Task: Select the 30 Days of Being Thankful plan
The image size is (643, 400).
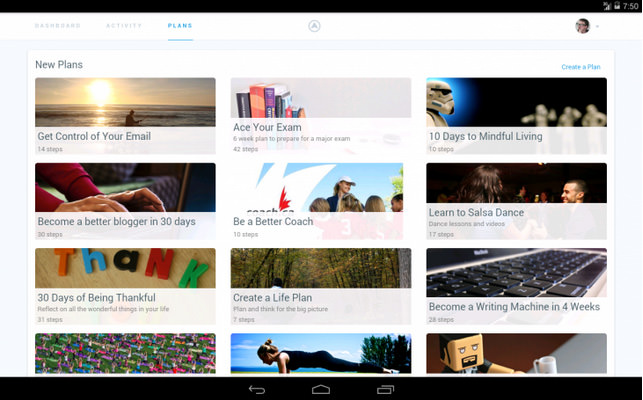Action: tap(125, 286)
